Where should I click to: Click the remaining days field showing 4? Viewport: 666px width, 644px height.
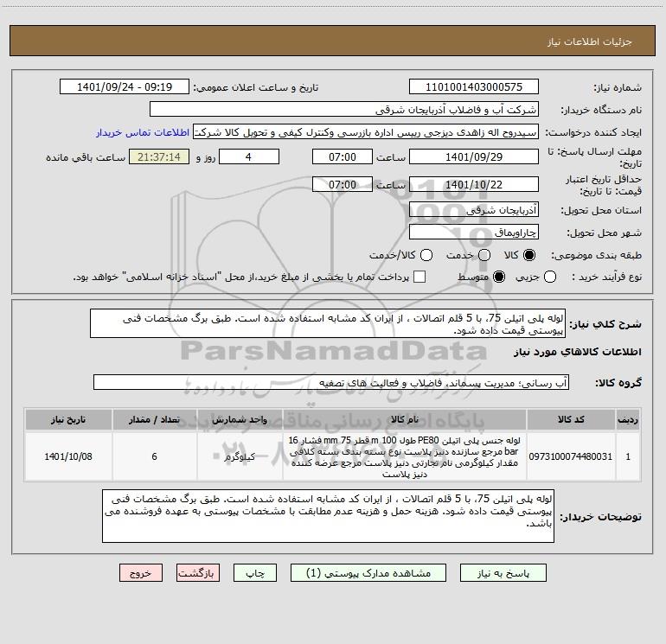point(249,156)
